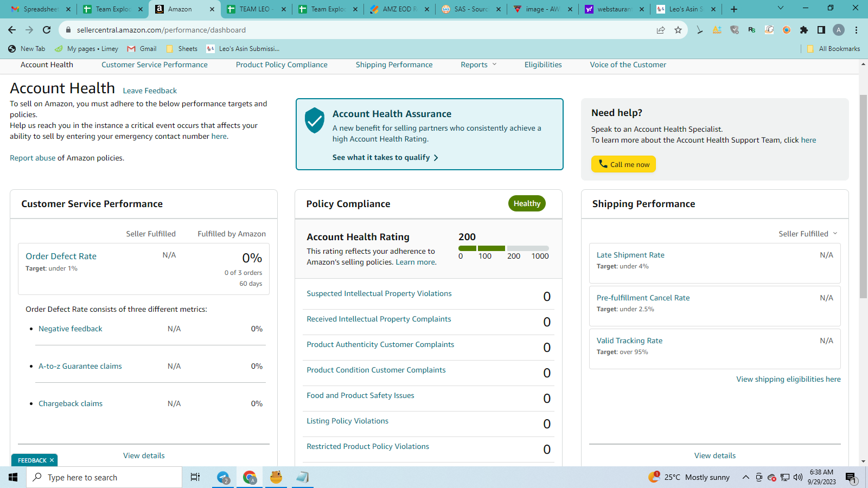Click the orange circle extension icon
The width and height of the screenshot is (868, 488).
pyautogui.click(x=787, y=30)
